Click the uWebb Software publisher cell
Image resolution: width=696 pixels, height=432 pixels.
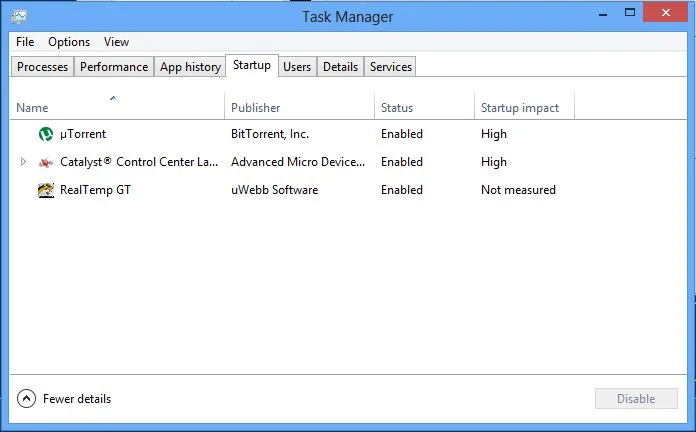click(274, 190)
